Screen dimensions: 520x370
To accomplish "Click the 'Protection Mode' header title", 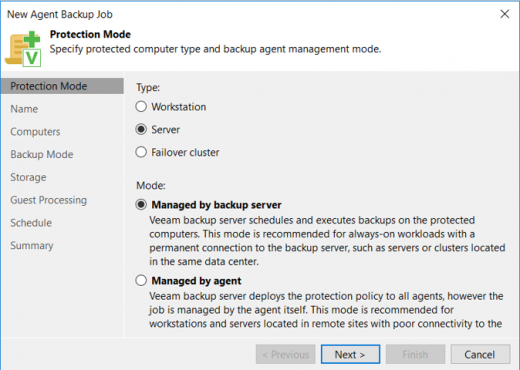I will tap(90, 34).
